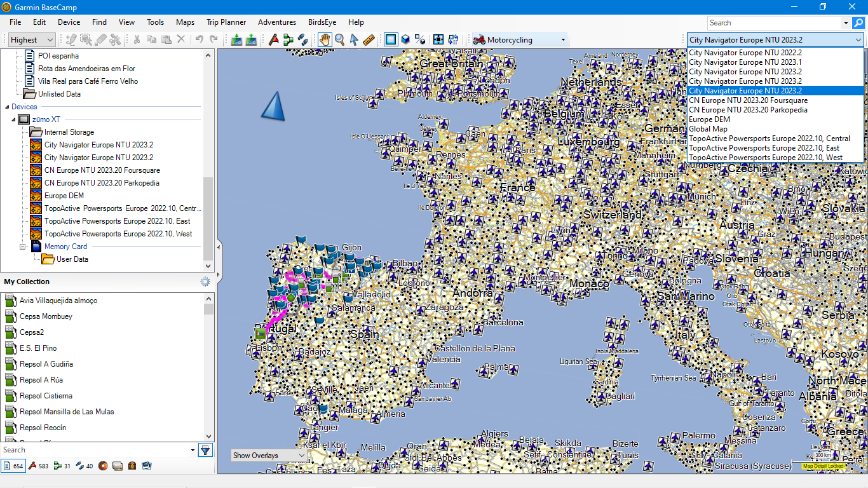The width and height of the screenshot is (868, 488).
Task: Open the Maps menu
Action: pos(185,22)
